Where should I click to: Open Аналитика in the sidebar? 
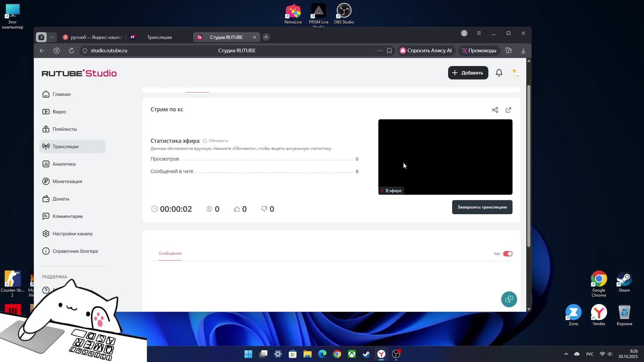pyautogui.click(x=64, y=164)
